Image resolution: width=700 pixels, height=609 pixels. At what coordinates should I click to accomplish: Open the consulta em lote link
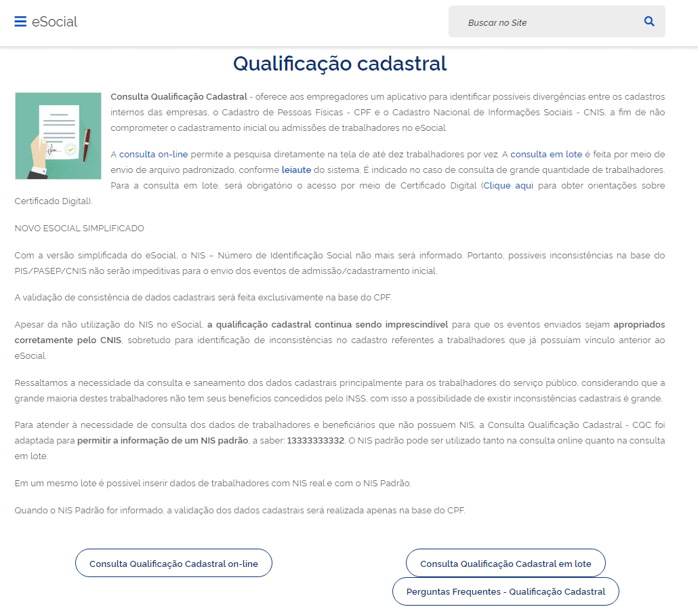click(546, 154)
